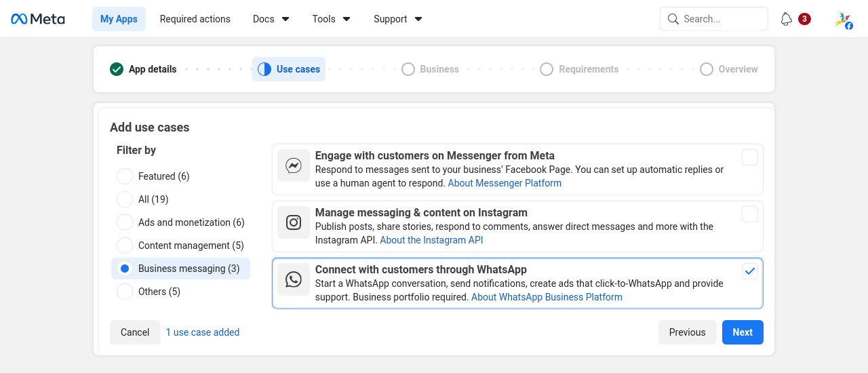Open the 1 use case added link
The width and height of the screenshot is (868, 373).
[x=203, y=332]
